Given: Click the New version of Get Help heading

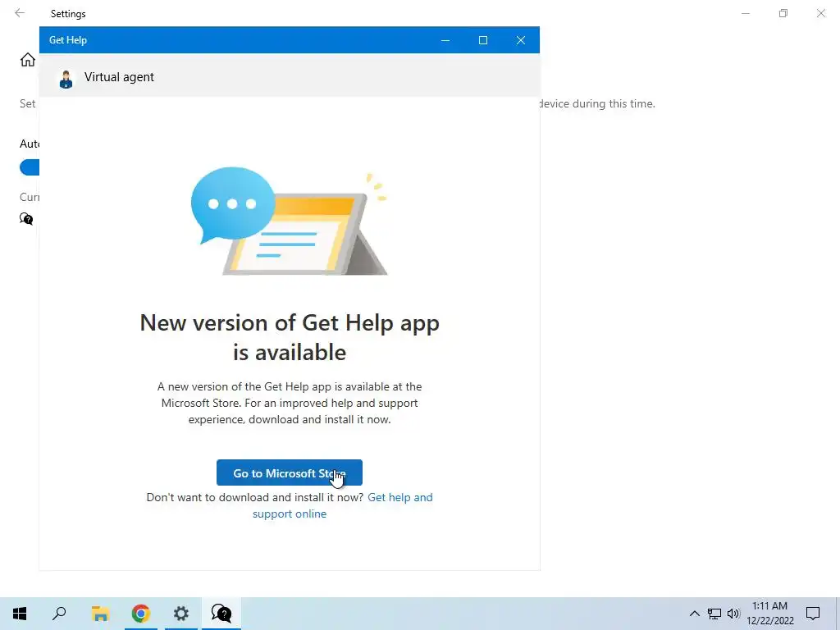Looking at the screenshot, I should [290, 337].
